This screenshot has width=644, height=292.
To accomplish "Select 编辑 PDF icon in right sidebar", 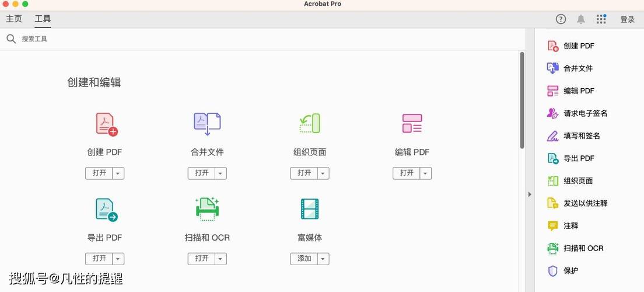I will (553, 91).
